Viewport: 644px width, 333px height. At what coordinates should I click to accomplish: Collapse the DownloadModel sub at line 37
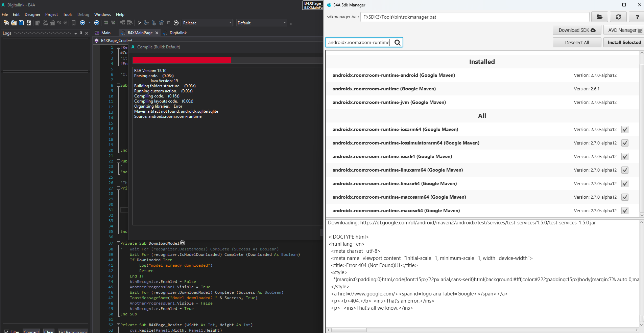pyautogui.click(x=119, y=243)
